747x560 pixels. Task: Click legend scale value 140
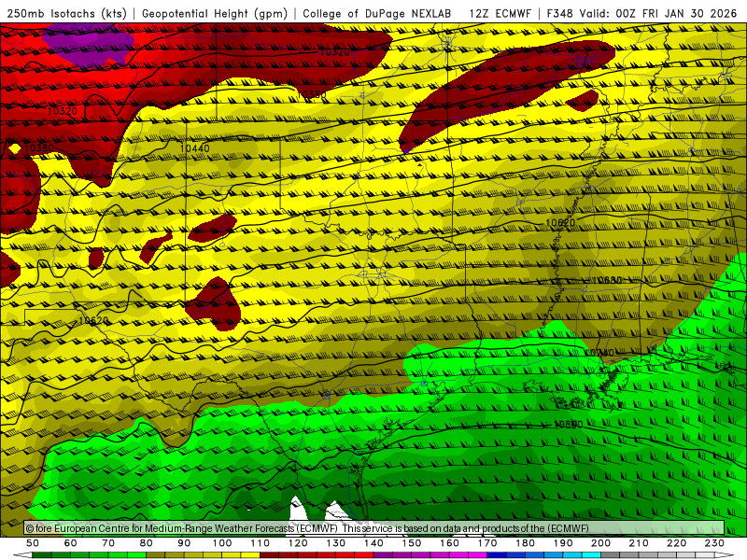tap(373, 543)
